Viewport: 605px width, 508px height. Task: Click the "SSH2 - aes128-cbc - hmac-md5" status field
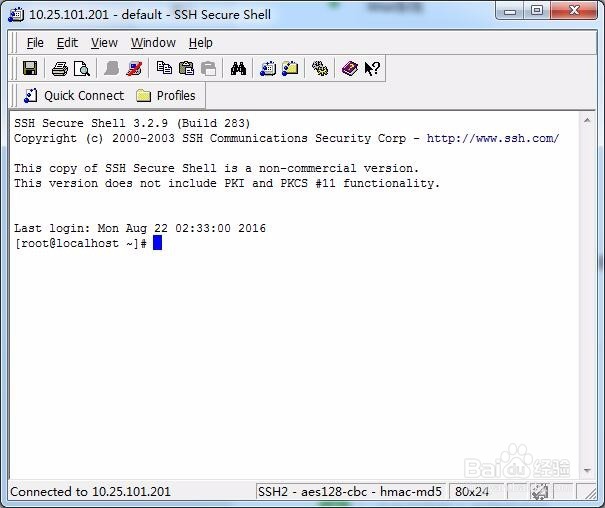350,491
